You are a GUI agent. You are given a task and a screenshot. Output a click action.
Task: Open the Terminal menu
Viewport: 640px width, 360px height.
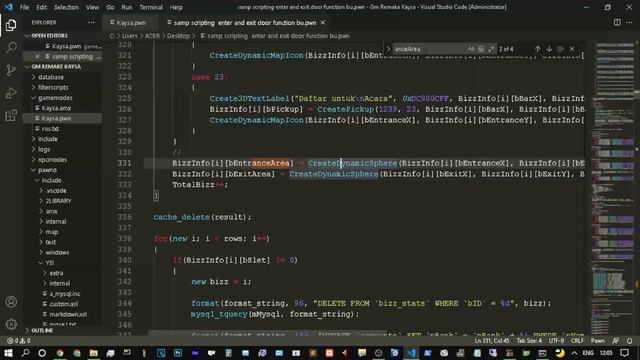(151, 7)
